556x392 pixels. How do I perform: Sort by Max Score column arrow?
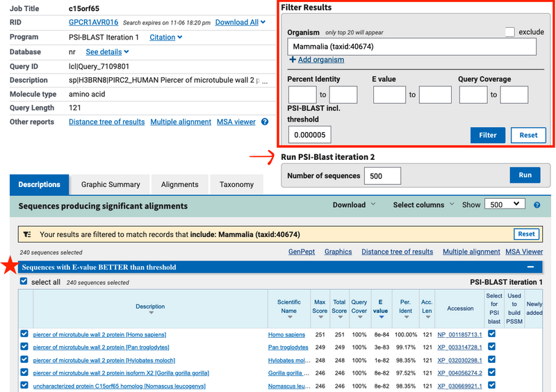(x=320, y=318)
